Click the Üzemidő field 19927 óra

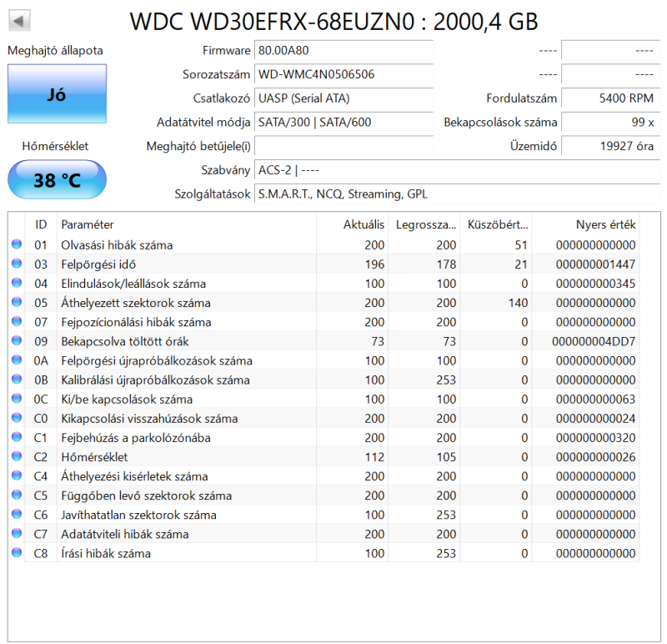coord(611,146)
